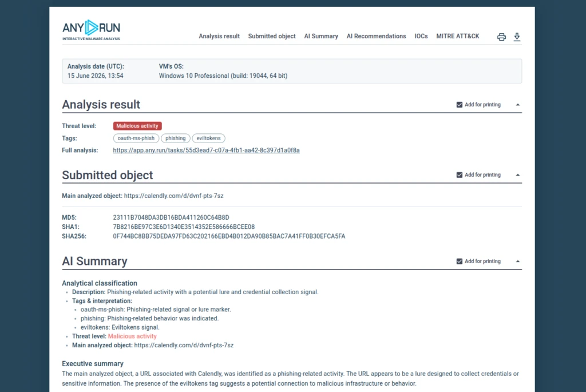Click the oauth-ms-phish interpretation bullet
The width and height of the screenshot is (586, 392).
pyautogui.click(x=156, y=310)
